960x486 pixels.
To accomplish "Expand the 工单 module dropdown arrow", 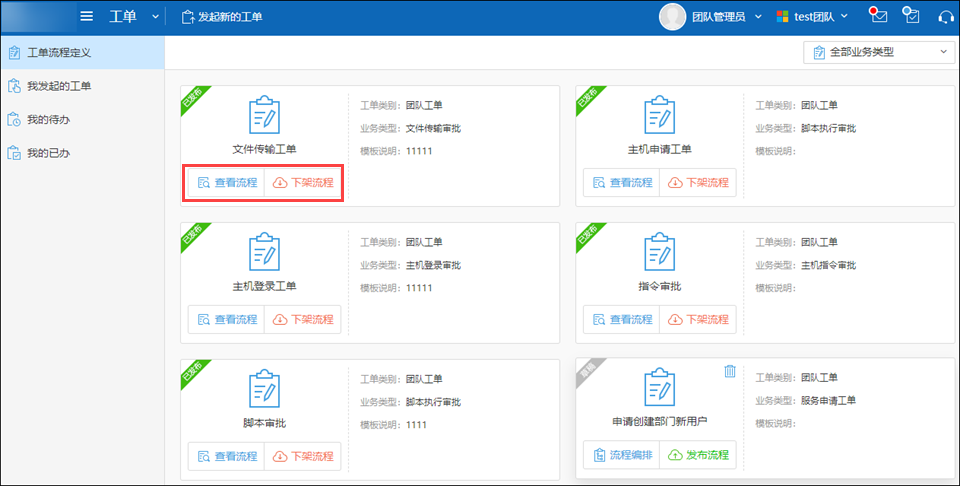I will pos(154,17).
